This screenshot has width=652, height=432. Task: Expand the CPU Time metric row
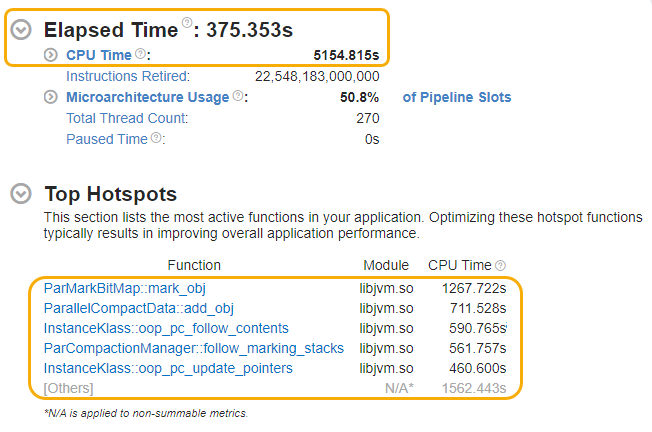point(50,55)
